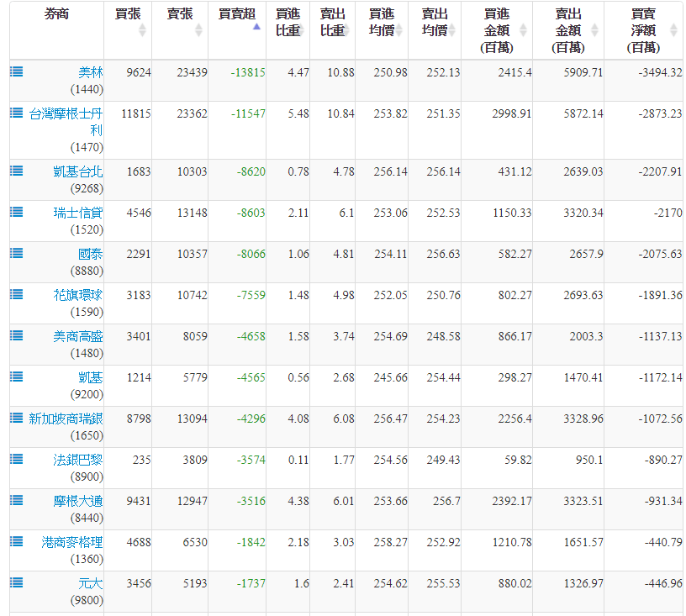Image resolution: width=686 pixels, height=616 pixels.
Task: Click the list icon beside 美林
Action: [17, 71]
